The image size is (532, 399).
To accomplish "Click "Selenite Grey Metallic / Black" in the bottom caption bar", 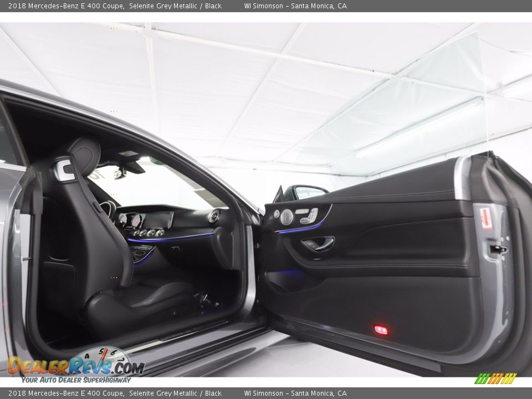I will [x=175, y=393].
